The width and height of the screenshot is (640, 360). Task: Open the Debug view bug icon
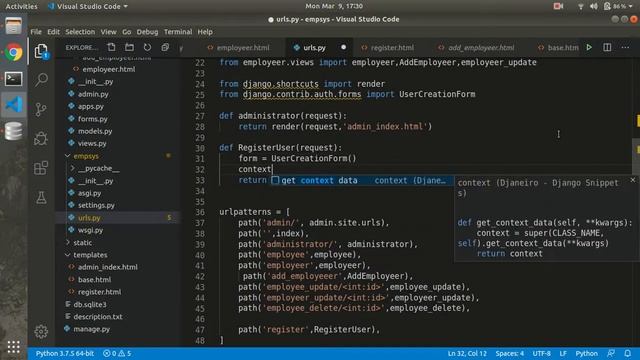(41, 139)
